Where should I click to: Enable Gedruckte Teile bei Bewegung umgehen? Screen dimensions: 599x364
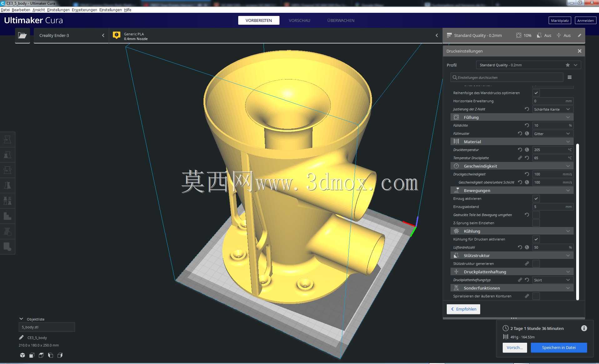pyautogui.click(x=536, y=215)
